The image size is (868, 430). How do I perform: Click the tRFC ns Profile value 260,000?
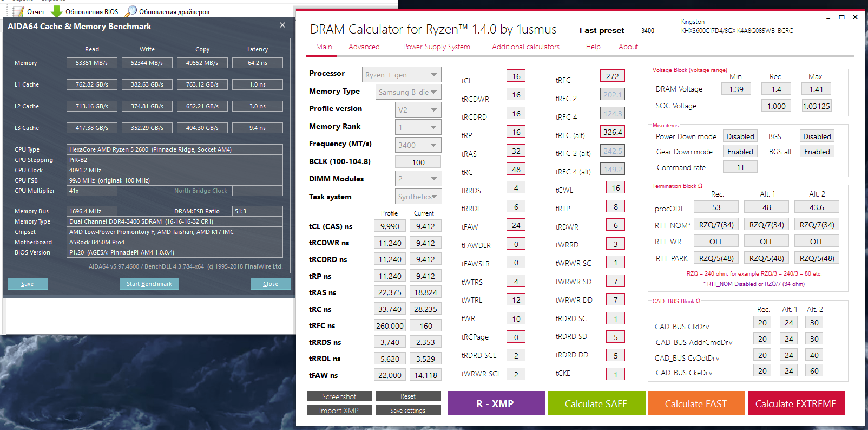point(390,326)
